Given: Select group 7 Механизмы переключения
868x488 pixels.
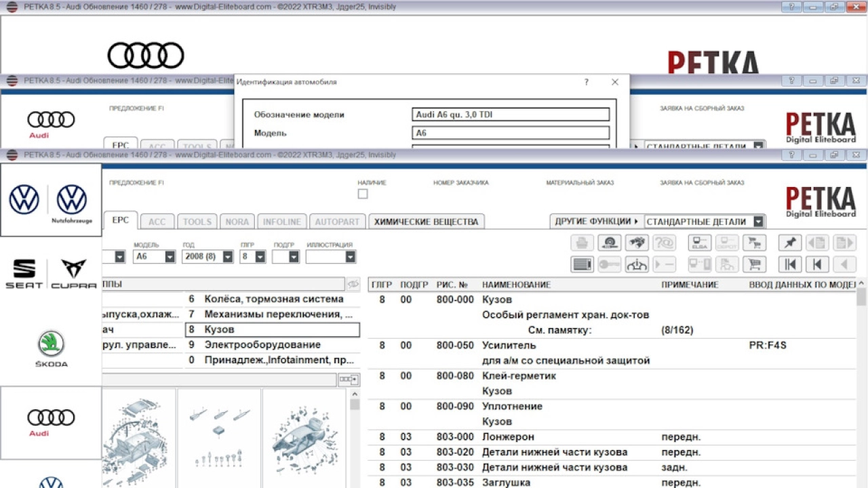Looking at the screenshot, I should [273, 314].
